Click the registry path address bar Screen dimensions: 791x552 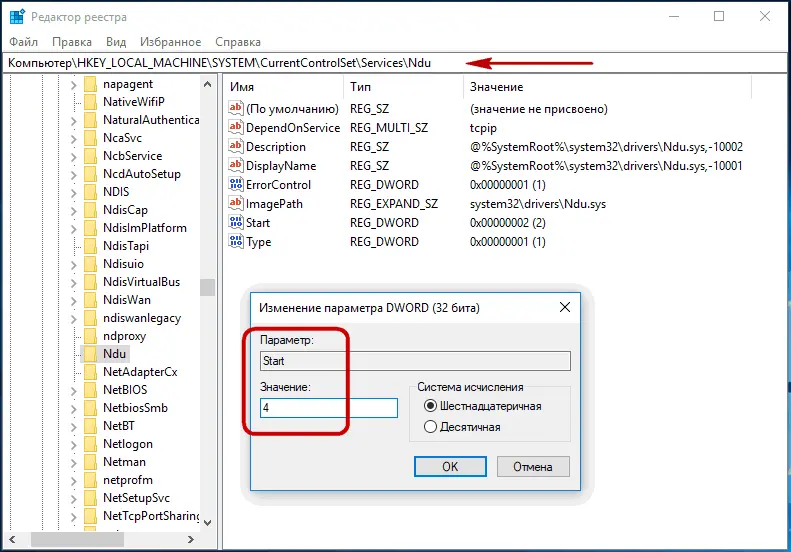coord(394,63)
